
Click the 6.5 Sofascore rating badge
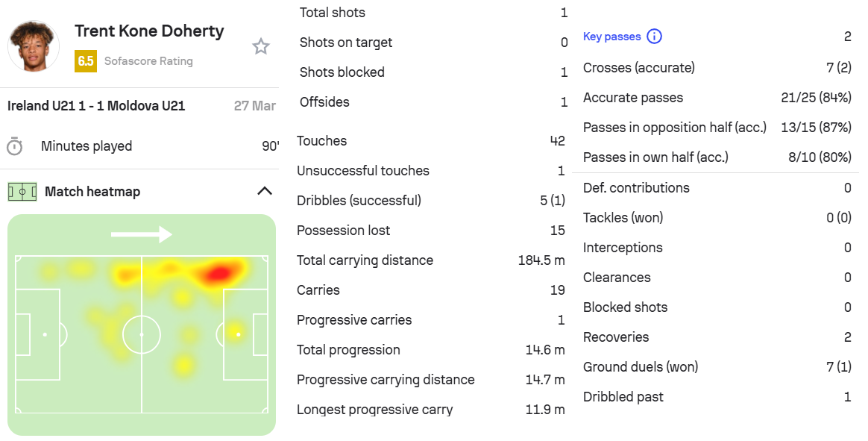coord(86,61)
